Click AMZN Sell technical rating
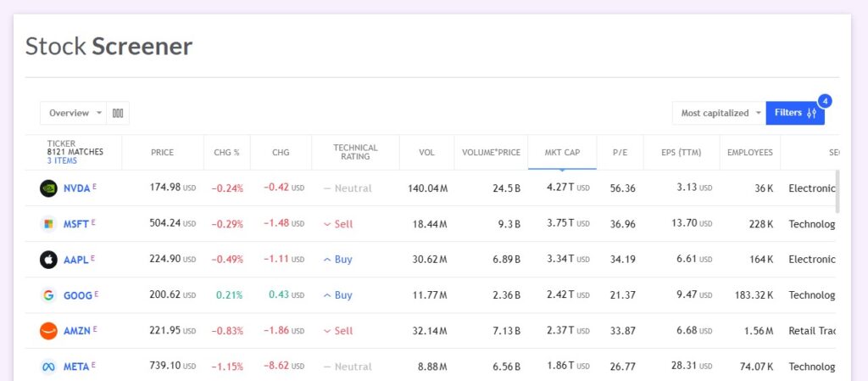868x381 pixels. pos(338,331)
